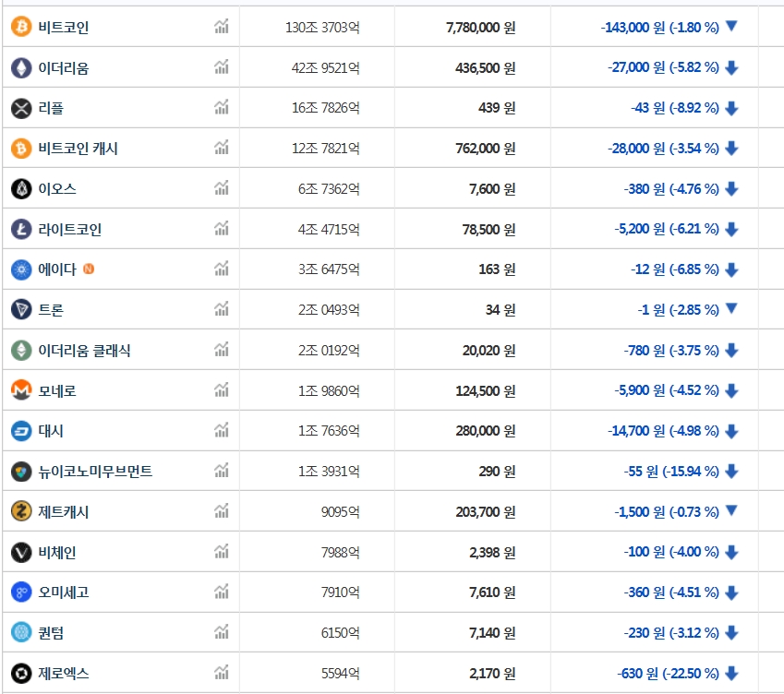Open the chart icon for 비트코인 캐시

click(222, 148)
